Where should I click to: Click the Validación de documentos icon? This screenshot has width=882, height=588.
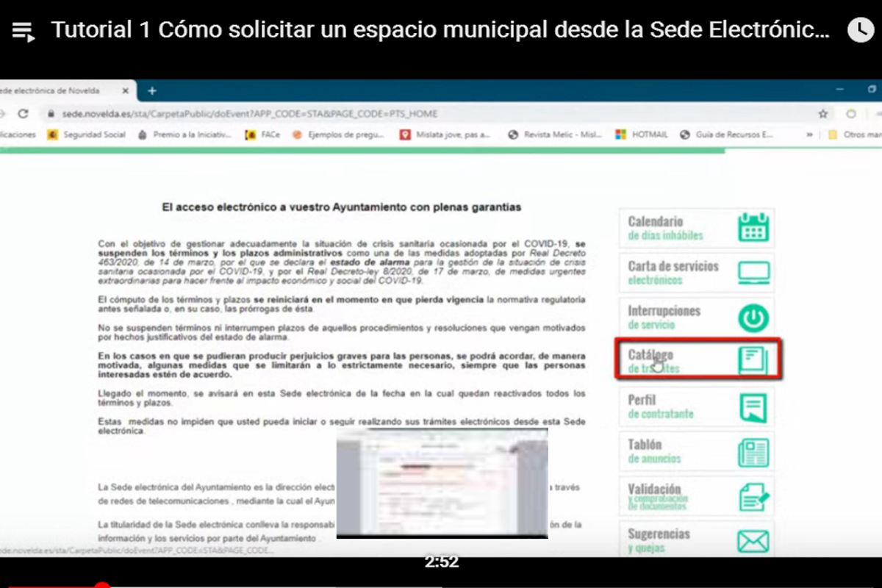[753, 497]
